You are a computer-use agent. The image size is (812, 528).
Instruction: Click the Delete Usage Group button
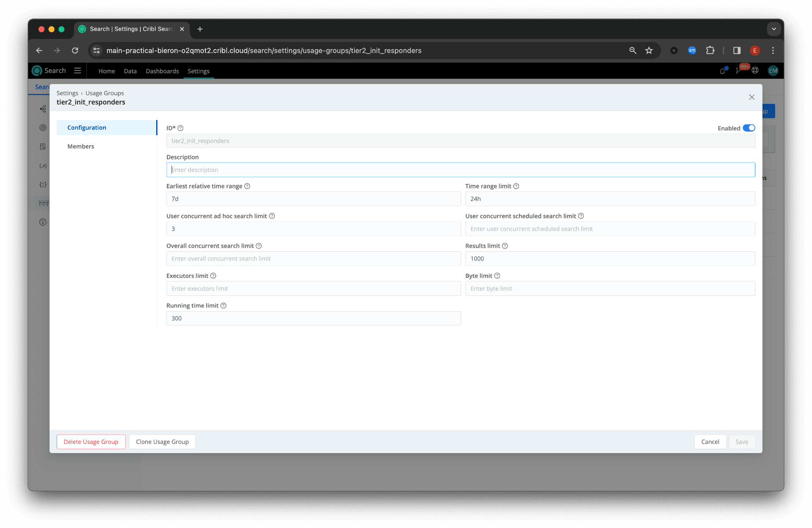pyautogui.click(x=91, y=442)
